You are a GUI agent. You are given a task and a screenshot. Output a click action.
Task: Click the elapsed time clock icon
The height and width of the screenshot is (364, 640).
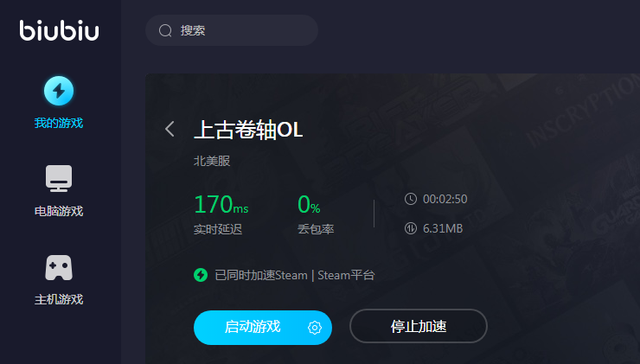click(411, 199)
